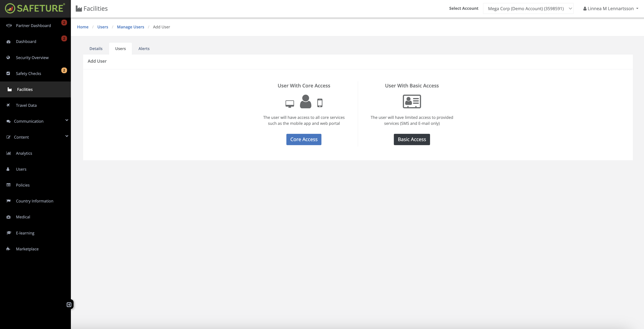
Task: Click the Medical briefcase icon
Action: [8, 217]
